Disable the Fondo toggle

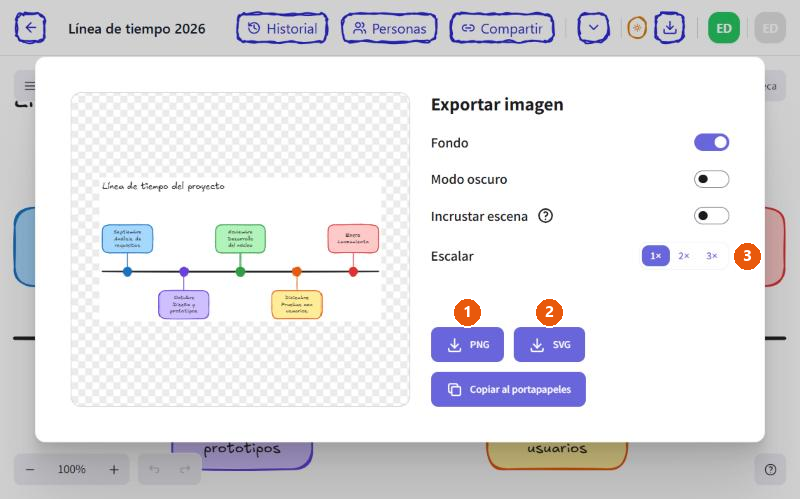tap(711, 142)
